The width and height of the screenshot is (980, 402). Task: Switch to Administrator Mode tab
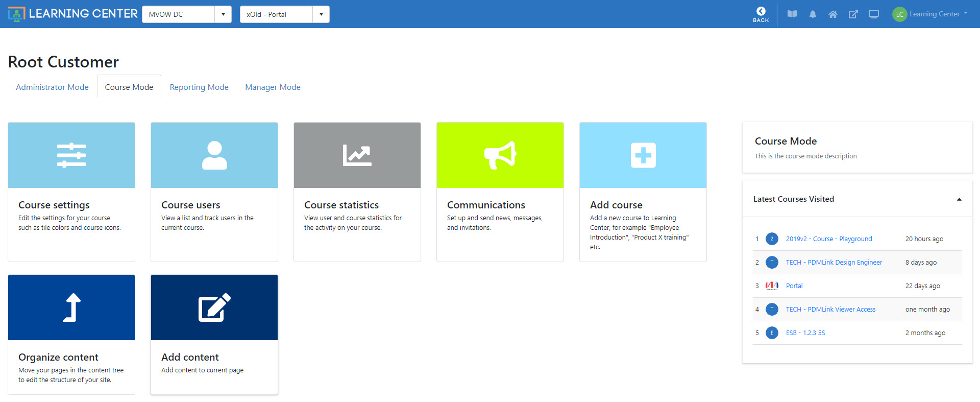click(x=52, y=87)
